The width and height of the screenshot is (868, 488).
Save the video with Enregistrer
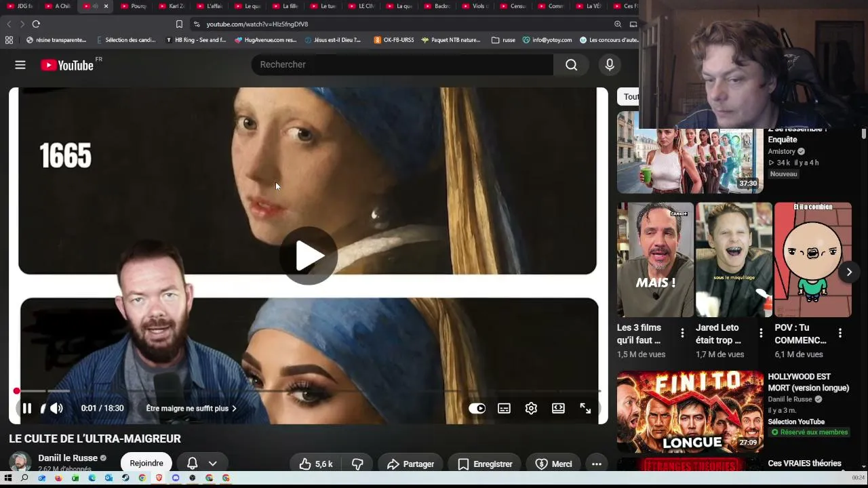point(486,464)
